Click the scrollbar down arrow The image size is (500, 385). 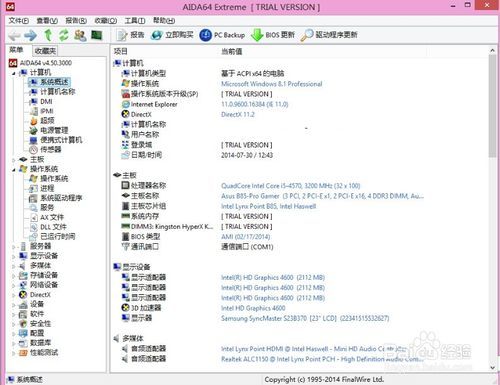pos(492,367)
